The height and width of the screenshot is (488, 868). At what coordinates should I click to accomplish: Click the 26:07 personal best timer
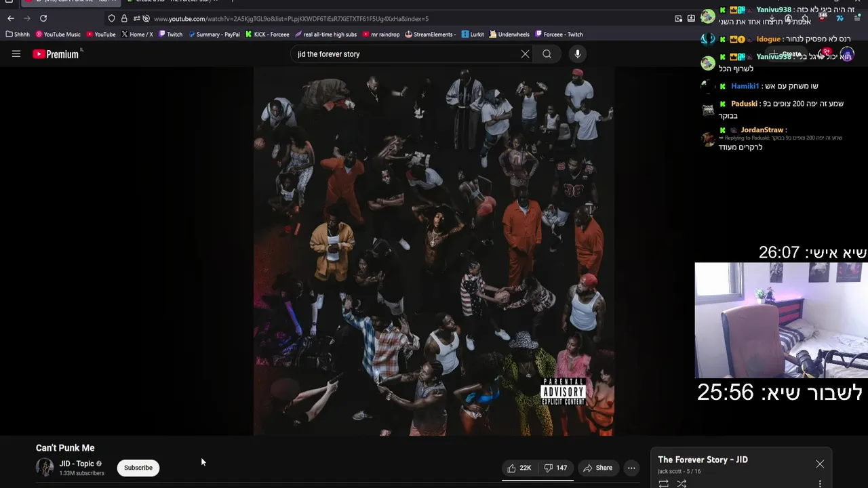(779, 253)
